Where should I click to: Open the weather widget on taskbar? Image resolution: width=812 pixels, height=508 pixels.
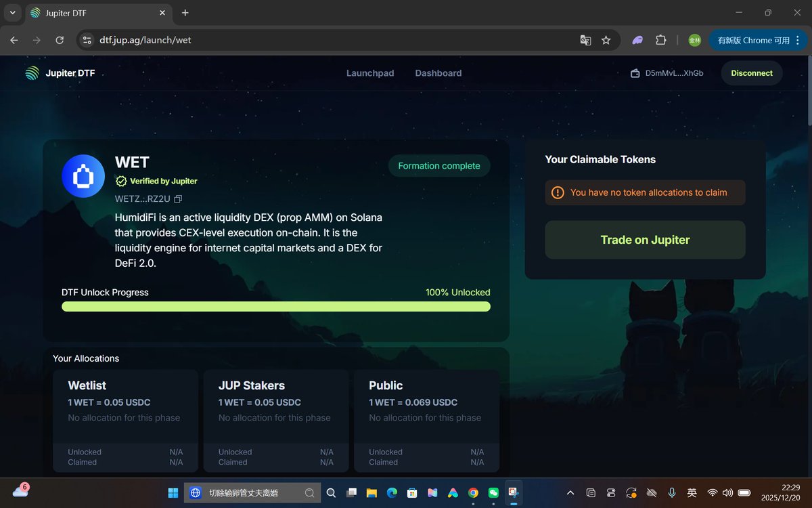pyautogui.click(x=20, y=491)
